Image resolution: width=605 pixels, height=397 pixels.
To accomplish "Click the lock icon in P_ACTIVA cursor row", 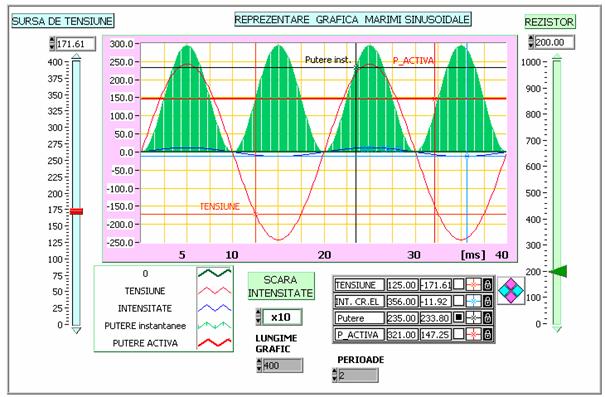I will (x=488, y=334).
